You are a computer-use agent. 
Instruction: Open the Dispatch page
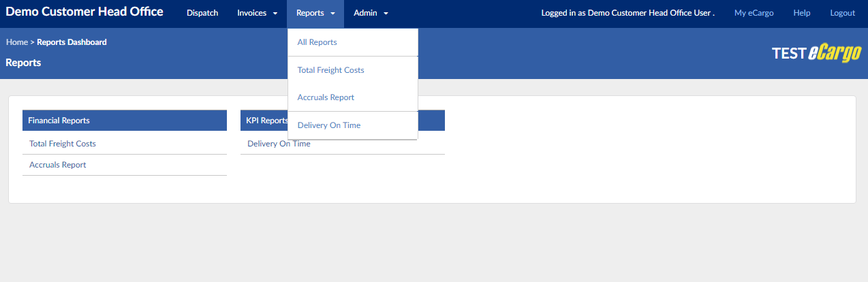pos(202,13)
